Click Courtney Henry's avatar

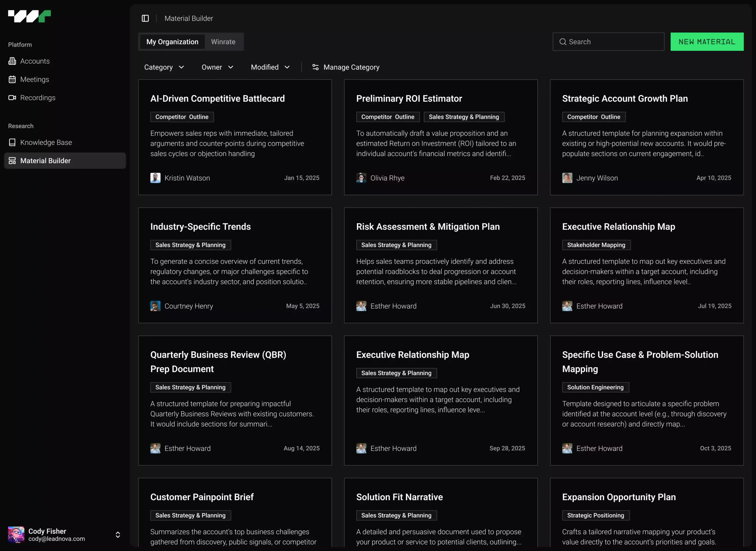(155, 306)
